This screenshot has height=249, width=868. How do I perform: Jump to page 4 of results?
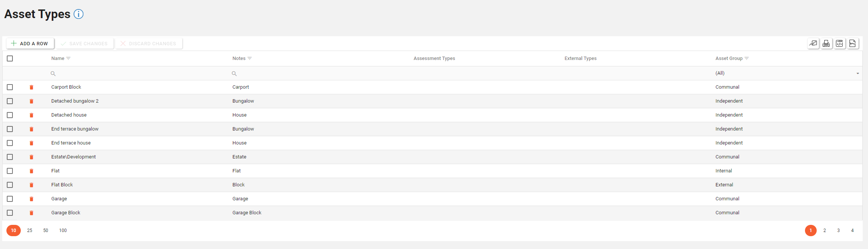[852, 231]
